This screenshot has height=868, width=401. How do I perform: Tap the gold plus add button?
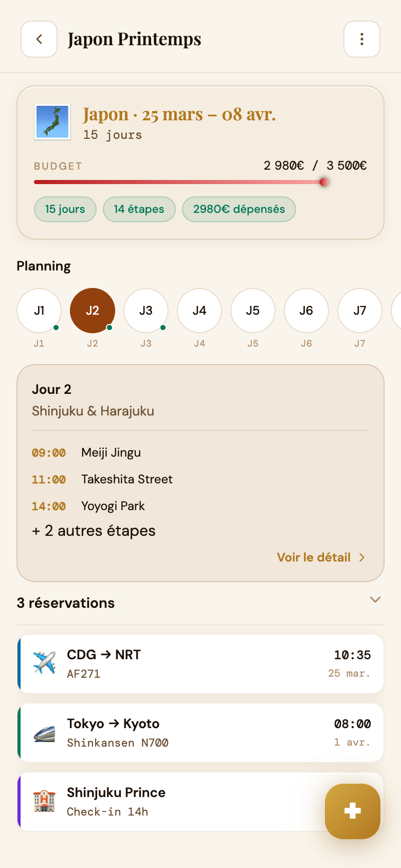click(x=353, y=811)
